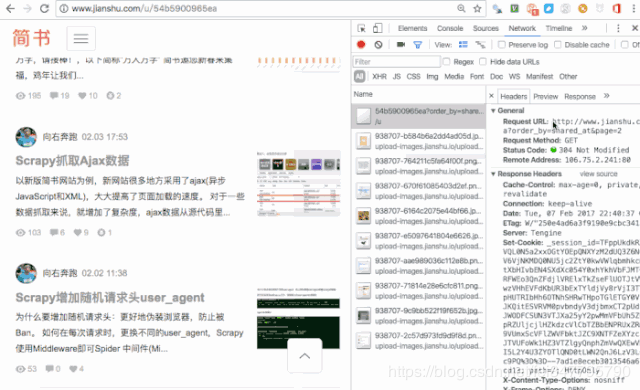The width and height of the screenshot is (640, 390).
Task: Select the waterfall overview view icon
Action: tap(480, 44)
